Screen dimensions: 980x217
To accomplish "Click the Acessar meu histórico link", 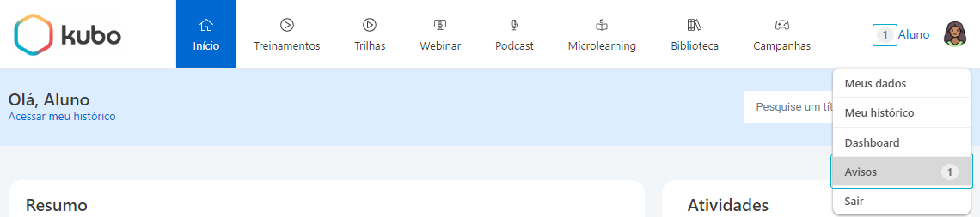I will click(x=62, y=116).
